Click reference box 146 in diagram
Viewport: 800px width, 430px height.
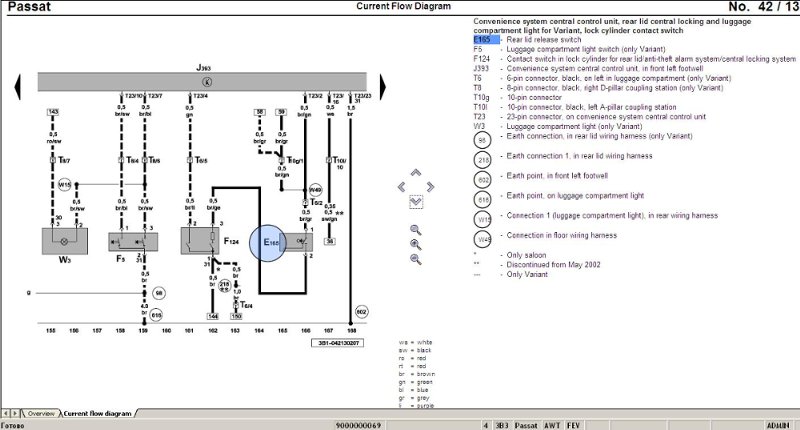[213, 316]
